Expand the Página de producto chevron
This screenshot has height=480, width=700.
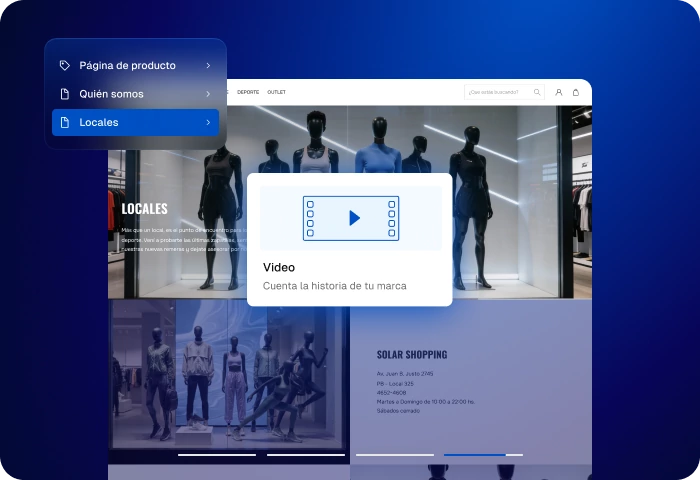[x=208, y=66]
